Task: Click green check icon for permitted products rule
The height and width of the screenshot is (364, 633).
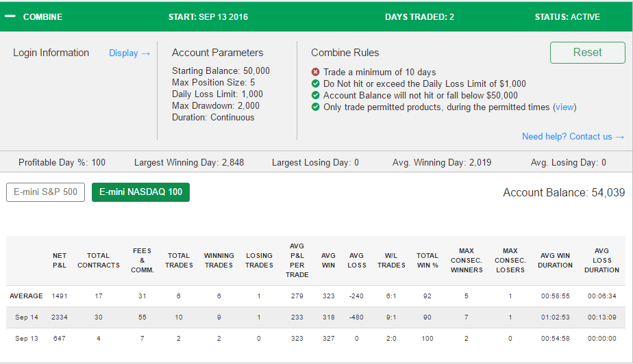Action: point(315,107)
